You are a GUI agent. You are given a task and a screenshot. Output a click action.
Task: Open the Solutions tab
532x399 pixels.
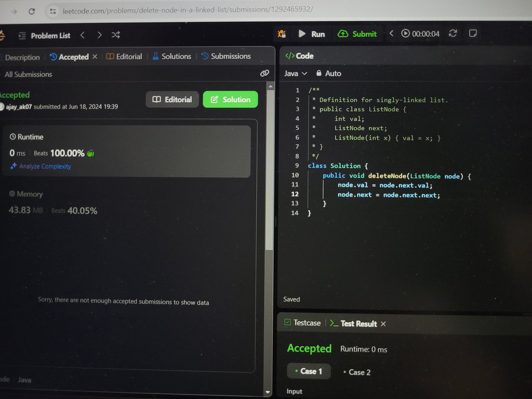(x=172, y=56)
